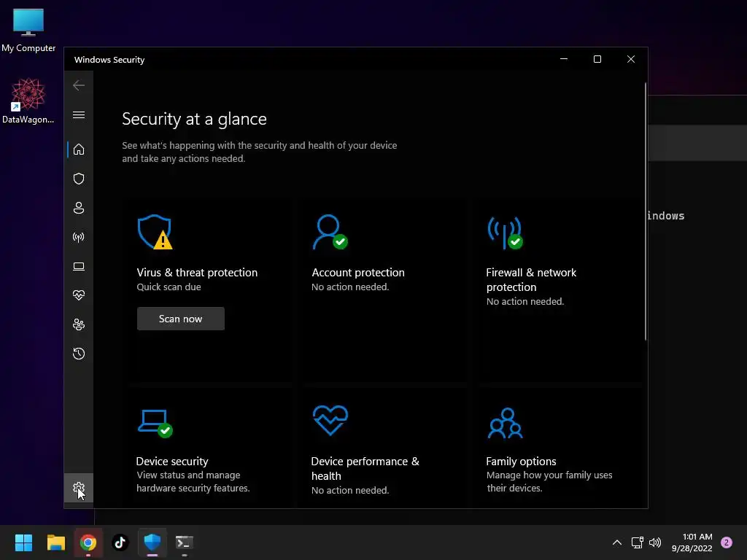Show hidden system tray icons
Image resolution: width=747 pixels, height=560 pixels.
click(x=617, y=542)
